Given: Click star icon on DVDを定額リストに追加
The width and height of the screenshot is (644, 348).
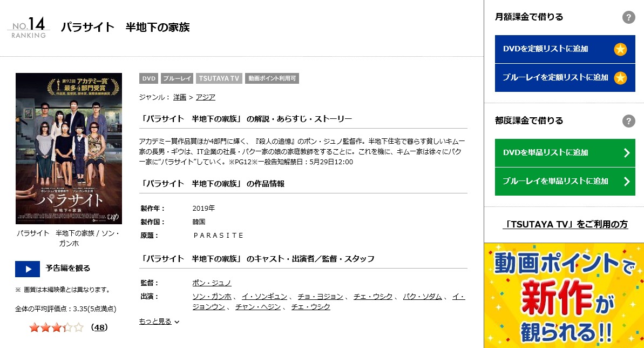Looking at the screenshot, I should coord(620,49).
